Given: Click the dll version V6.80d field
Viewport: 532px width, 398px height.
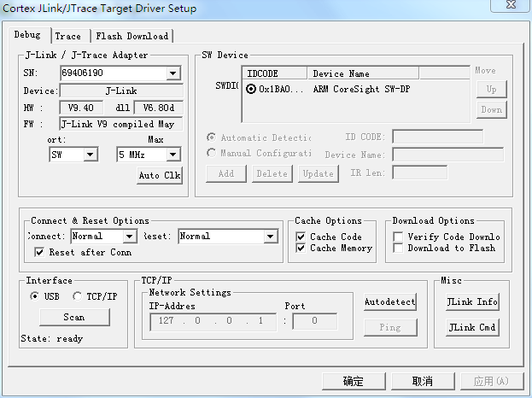Looking at the screenshot, I should point(159,108).
